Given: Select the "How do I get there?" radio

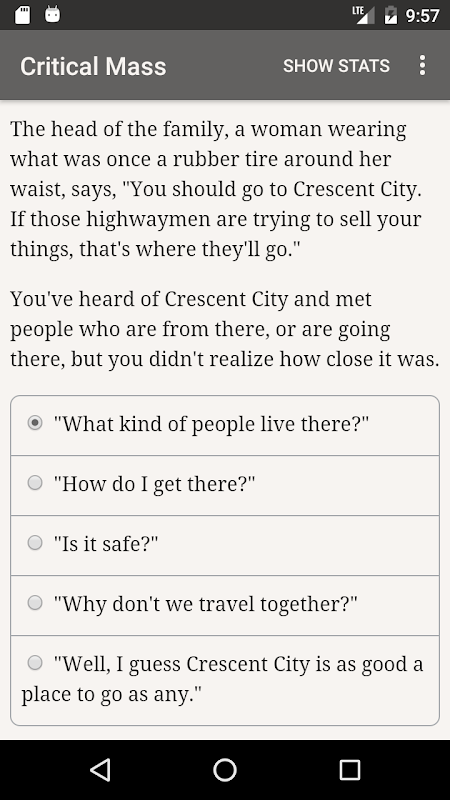Looking at the screenshot, I should point(35,483).
